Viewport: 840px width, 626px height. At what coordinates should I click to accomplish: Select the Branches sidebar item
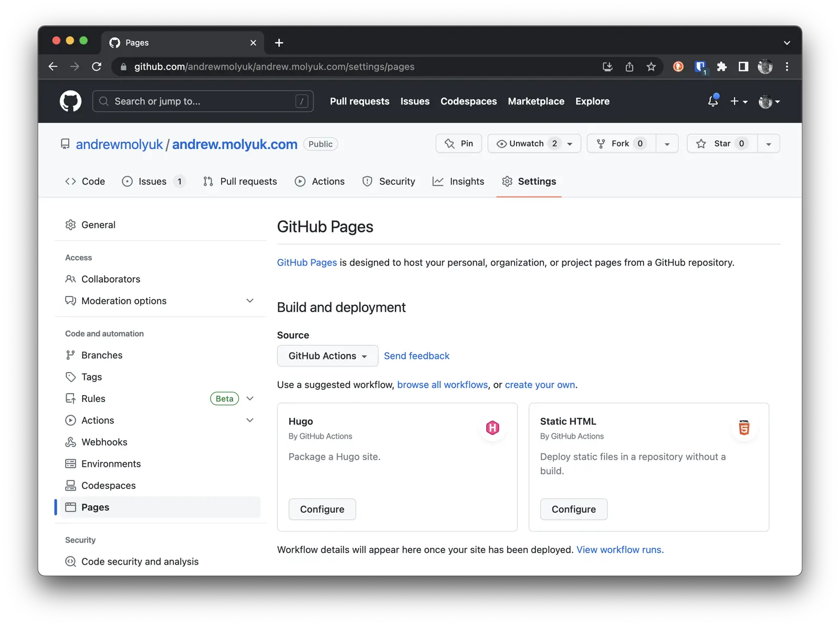coord(101,355)
